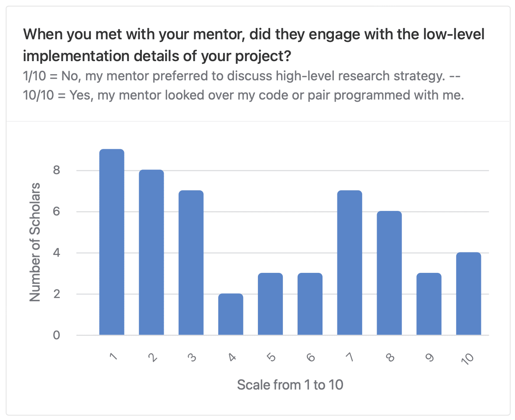The width and height of the screenshot is (515, 420).
Task: Select the shortest bar at rating 4
Action: (230, 314)
